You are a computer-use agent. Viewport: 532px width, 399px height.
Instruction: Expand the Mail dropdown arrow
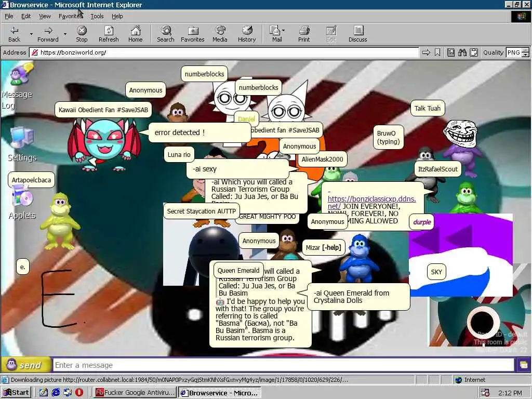284,31
